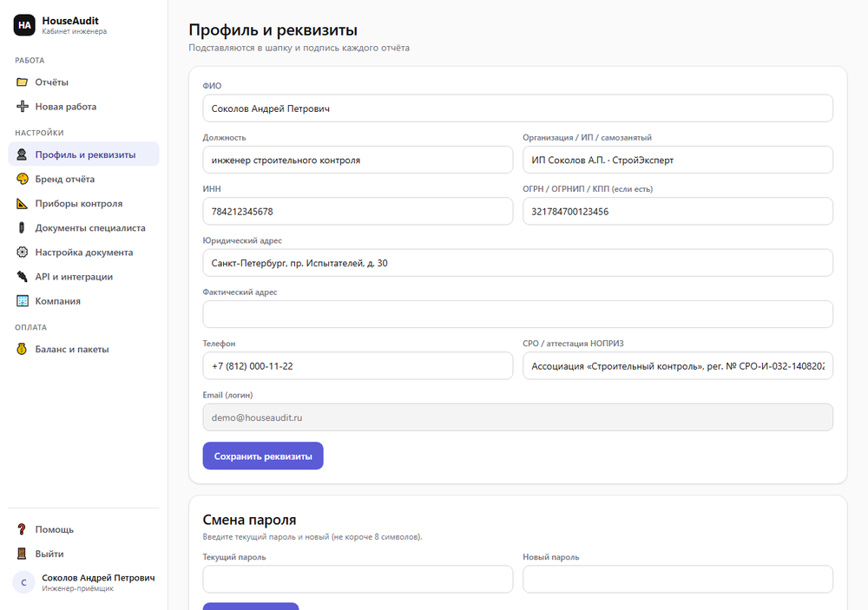This screenshot has height=610, width=868.
Task: Click the HouseAudit brand title
Action: coord(70,21)
